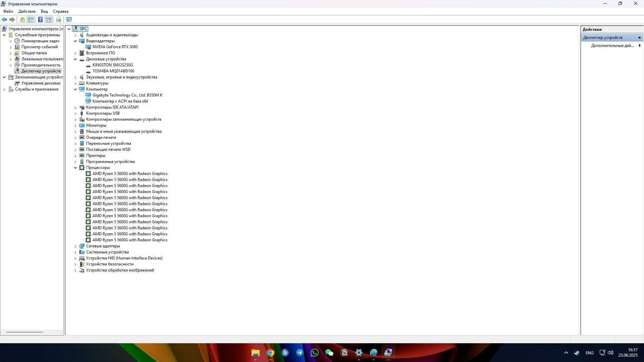Open the Действие menu
Image resolution: width=644 pixels, height=362 pixels.
point(27,11)
